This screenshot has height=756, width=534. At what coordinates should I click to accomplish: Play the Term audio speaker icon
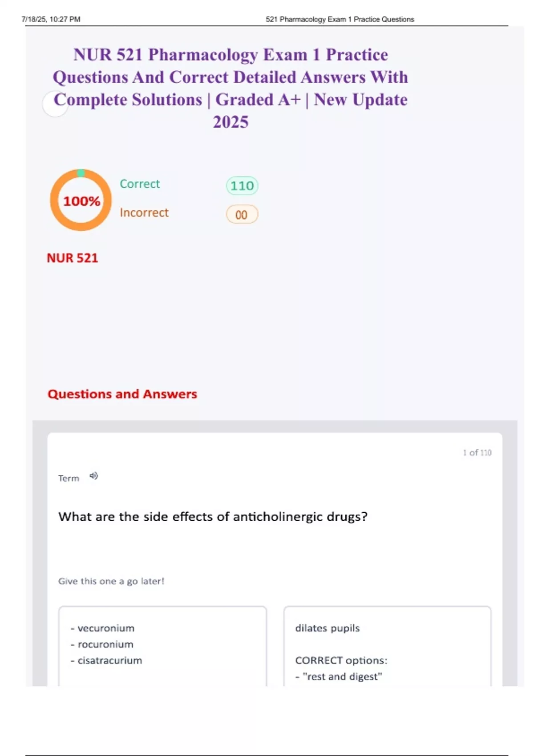coord(93,476)
